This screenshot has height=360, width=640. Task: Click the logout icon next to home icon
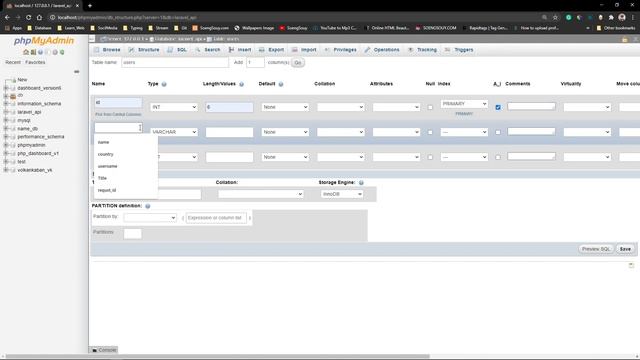[x=33, y=52]
